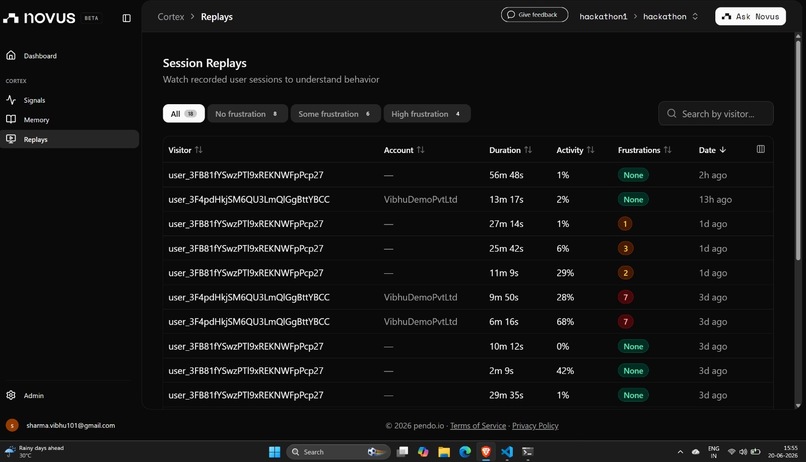Open weather widget Rainy days ahead

[34, 451]
